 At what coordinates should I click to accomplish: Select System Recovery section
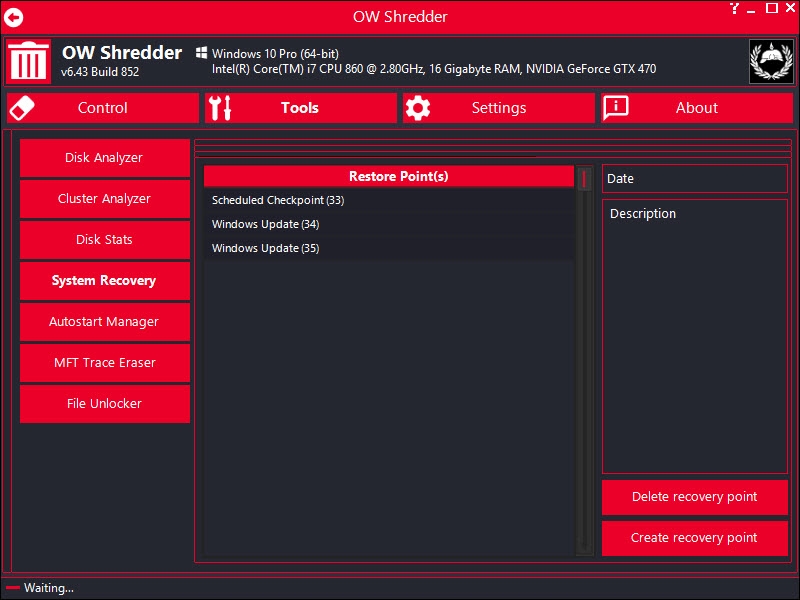click(105, 281)
